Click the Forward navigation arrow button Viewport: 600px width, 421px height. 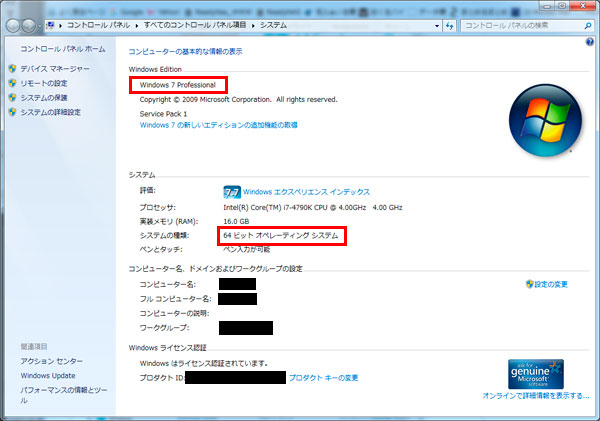coord(28,26)
